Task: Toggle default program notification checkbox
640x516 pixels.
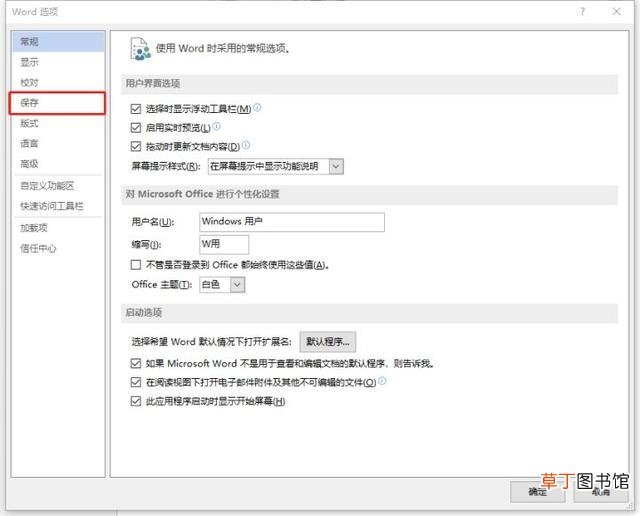Action: [136, 363]
